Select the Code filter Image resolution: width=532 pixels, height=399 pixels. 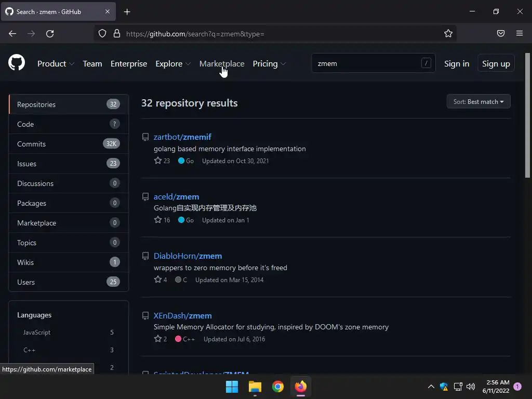point(69,124)
